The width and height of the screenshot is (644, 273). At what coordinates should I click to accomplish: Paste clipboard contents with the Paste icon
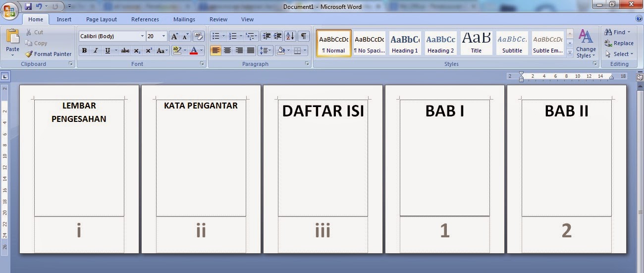pyautogui.click(x=12, y=37)
